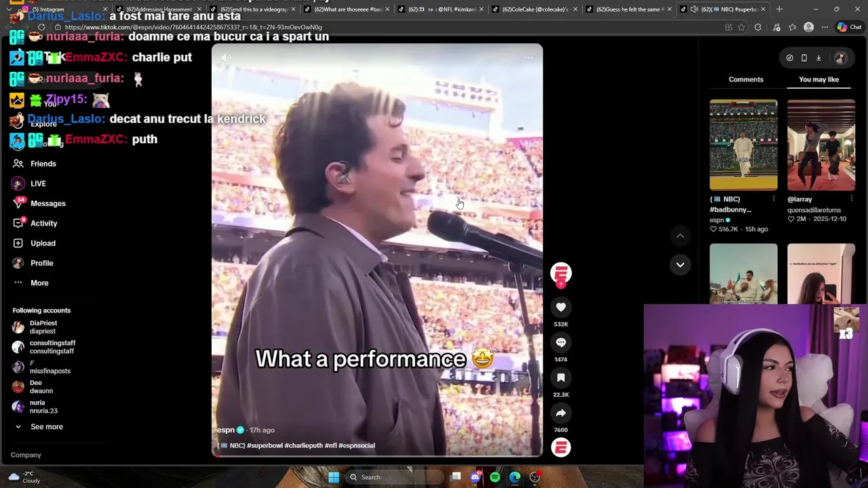The image size is (868, 488).
Task: Open the Upload page from sidebar
Action: pos(43,243)
